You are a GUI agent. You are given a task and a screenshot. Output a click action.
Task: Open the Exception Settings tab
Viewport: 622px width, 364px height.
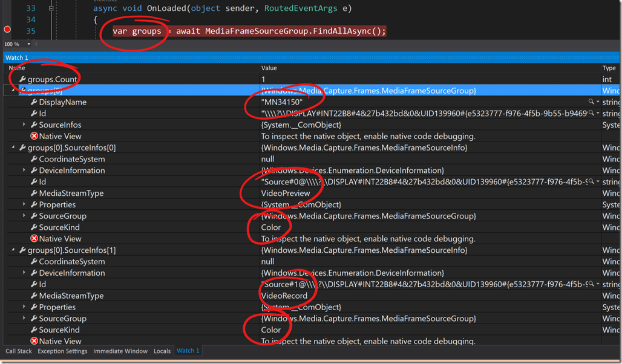pos(62,351)
